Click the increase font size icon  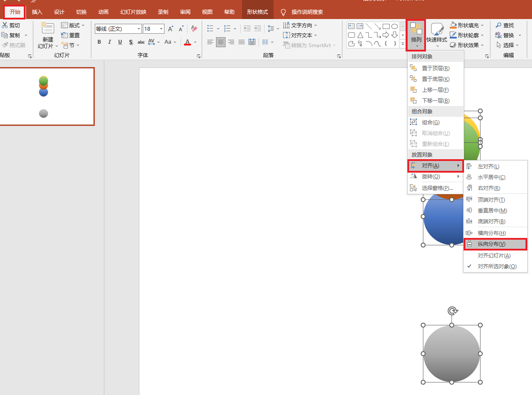coord(171,29)
